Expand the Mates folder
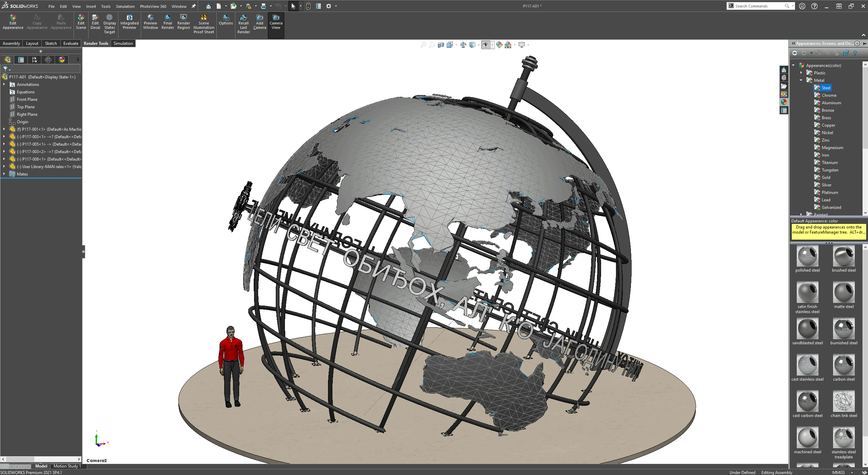 click(x=4, y=174)
